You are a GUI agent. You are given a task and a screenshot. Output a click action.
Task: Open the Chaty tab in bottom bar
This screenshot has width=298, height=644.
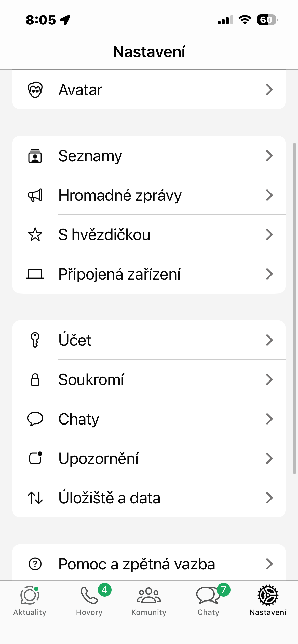point(208,601)
